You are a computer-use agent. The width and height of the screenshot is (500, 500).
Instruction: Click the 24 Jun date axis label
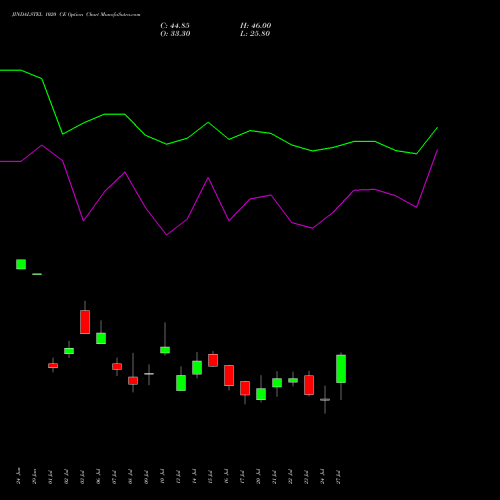tap(19, 476)
